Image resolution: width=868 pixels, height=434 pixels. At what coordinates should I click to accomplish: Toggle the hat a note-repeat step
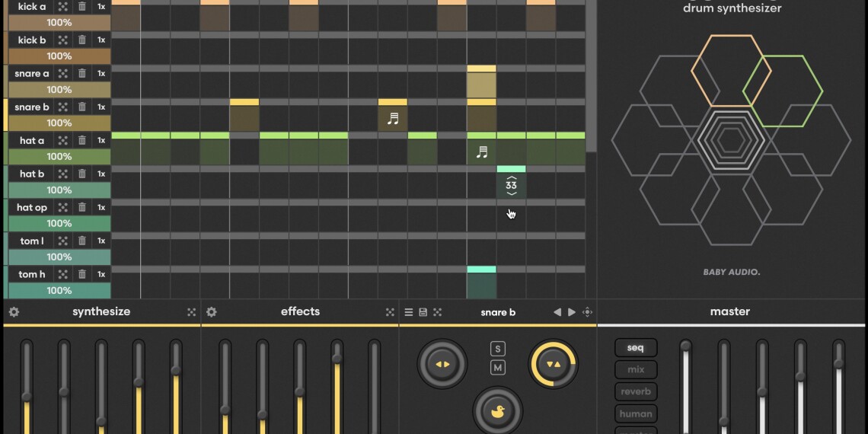coord(481,152)
